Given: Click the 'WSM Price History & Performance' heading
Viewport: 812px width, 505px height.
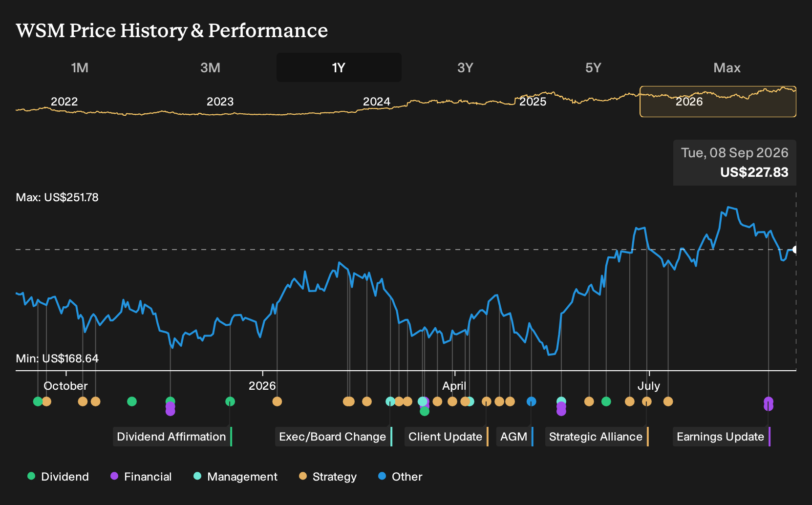Looking at the screenshot, I should (x=172, y=30).
